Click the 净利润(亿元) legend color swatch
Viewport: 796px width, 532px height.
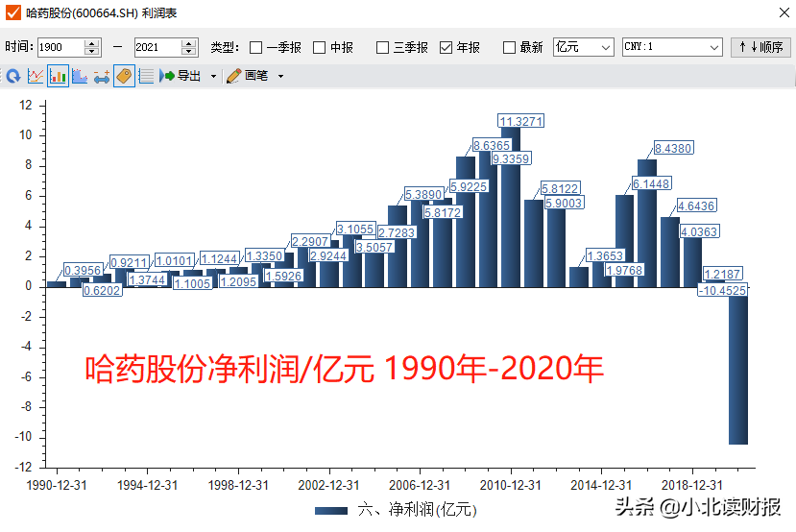[x=331, y=511]
